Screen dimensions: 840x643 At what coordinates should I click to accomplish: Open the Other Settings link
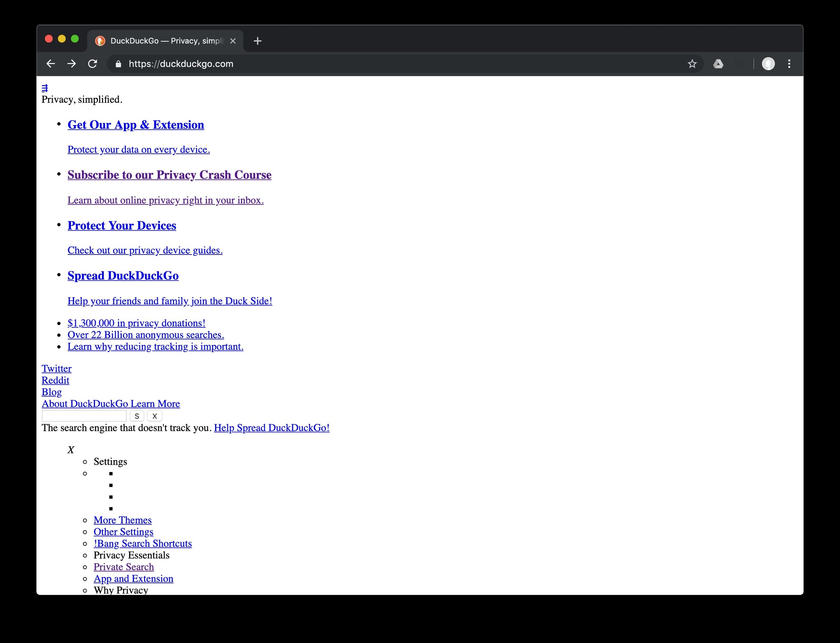coord(123,532)
